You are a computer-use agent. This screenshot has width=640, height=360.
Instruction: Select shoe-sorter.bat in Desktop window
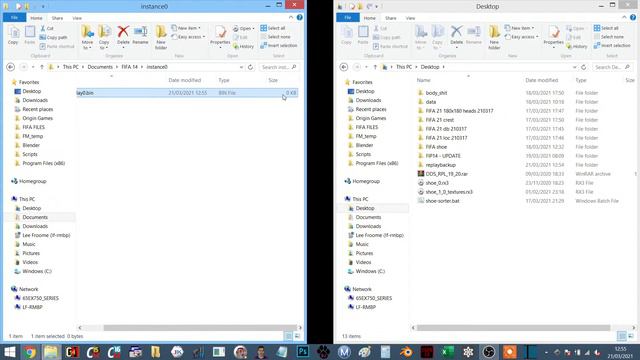tap(442, 201)
